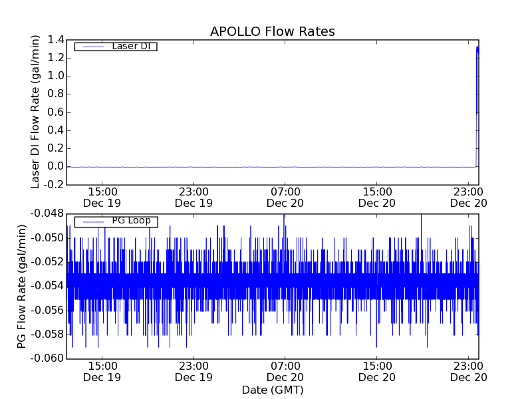This screenshot has height=399, width=532.
Task: Click the 1.4 tick on the upper y-axis
Action: 56,40
